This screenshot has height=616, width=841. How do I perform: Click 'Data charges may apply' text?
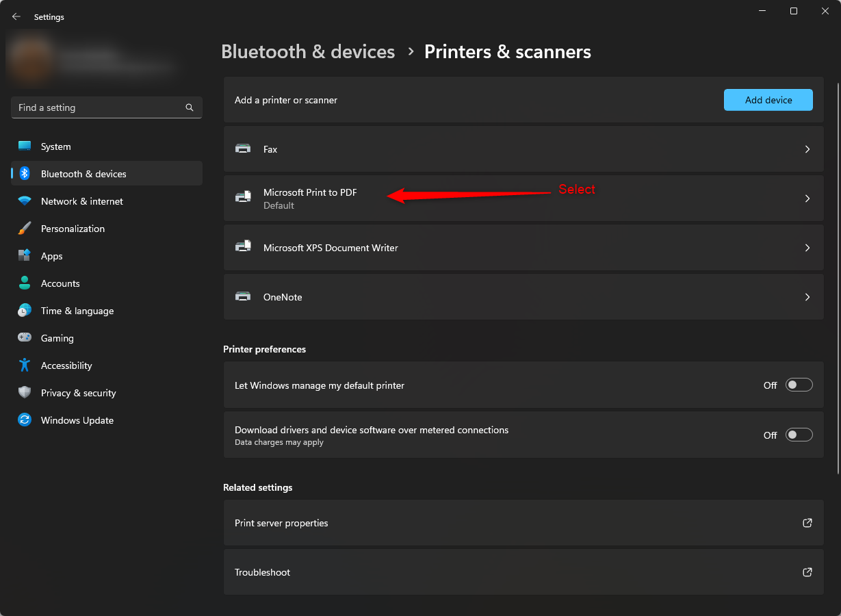(279, 442)
